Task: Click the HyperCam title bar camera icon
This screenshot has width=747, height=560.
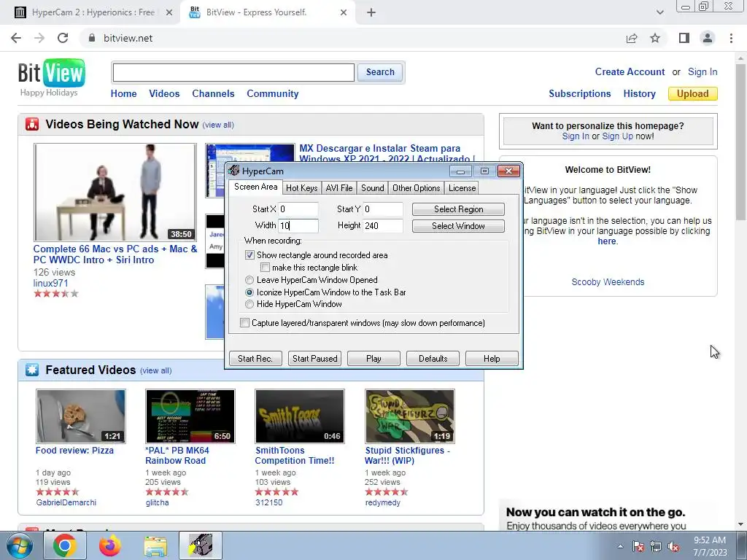Action: pos(233,171)
